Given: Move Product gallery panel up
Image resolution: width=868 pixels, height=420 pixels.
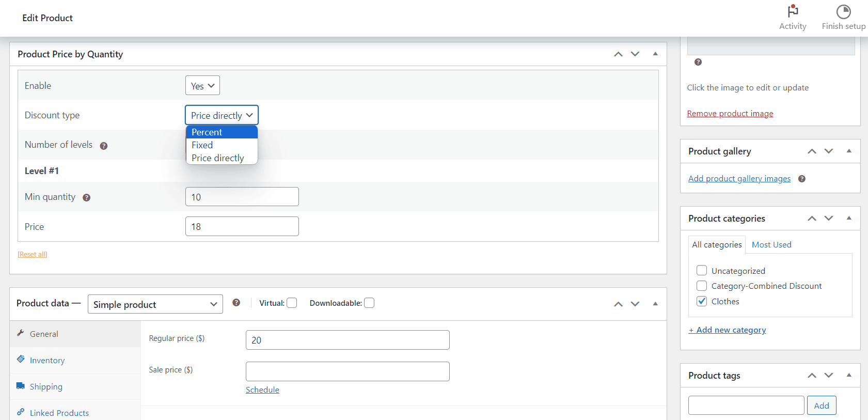Looking at the screenshot, I should [x=812, y=151].
